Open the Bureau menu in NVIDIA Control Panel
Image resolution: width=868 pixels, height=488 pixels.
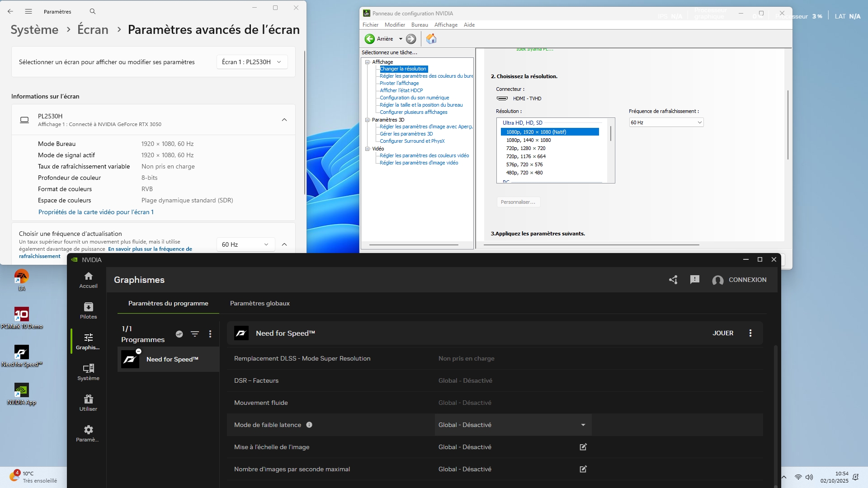(419, 25)
